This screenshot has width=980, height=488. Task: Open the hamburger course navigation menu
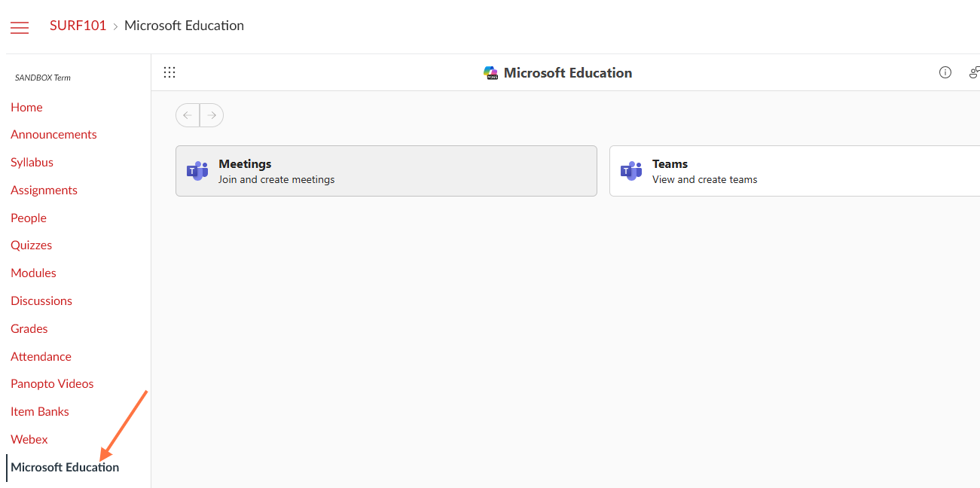tap(20, 28)
